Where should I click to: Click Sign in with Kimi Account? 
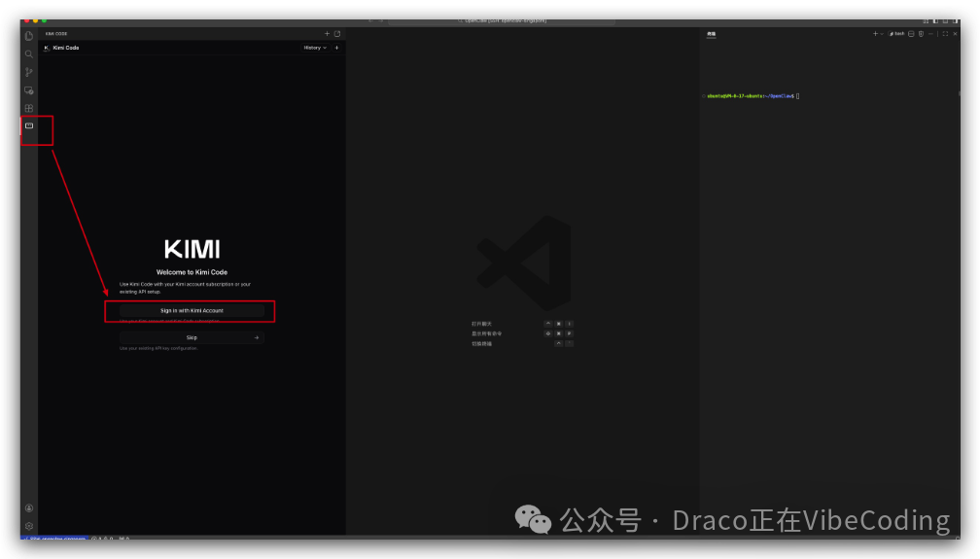[192, 310]
